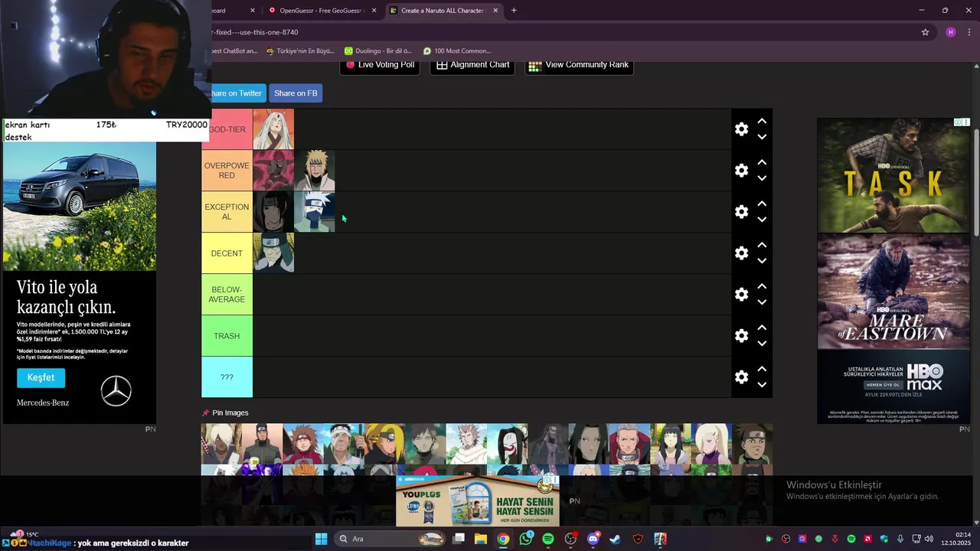The image size is (980, 551).
Task: Move GOD-TIER row up with chevron
Action: click(x=762, y=121)
